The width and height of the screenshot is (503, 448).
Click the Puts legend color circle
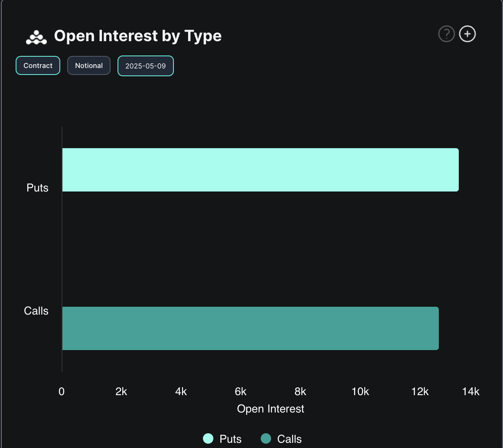(x=208, y=438)
